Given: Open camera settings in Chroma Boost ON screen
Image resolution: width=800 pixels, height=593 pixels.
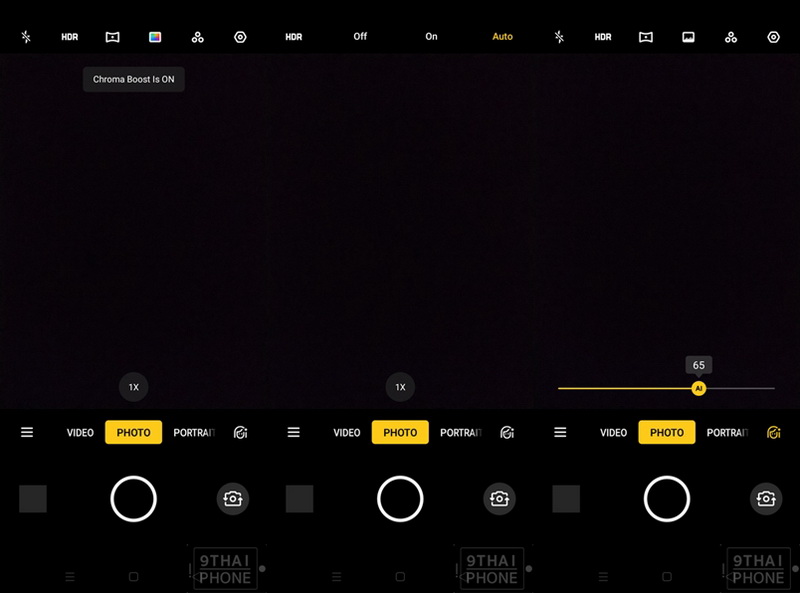Looking at the screenshot, I should click(x=240, y=37).
